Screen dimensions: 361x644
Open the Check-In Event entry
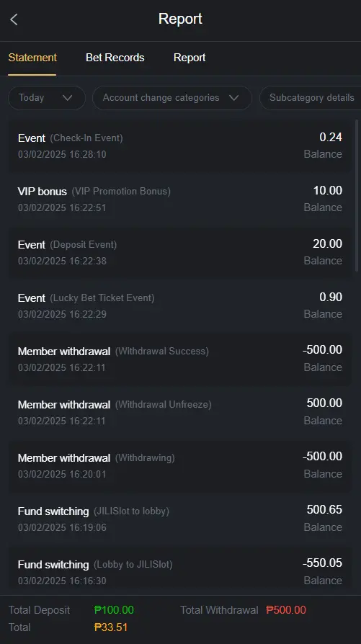(x=180, y=146)
